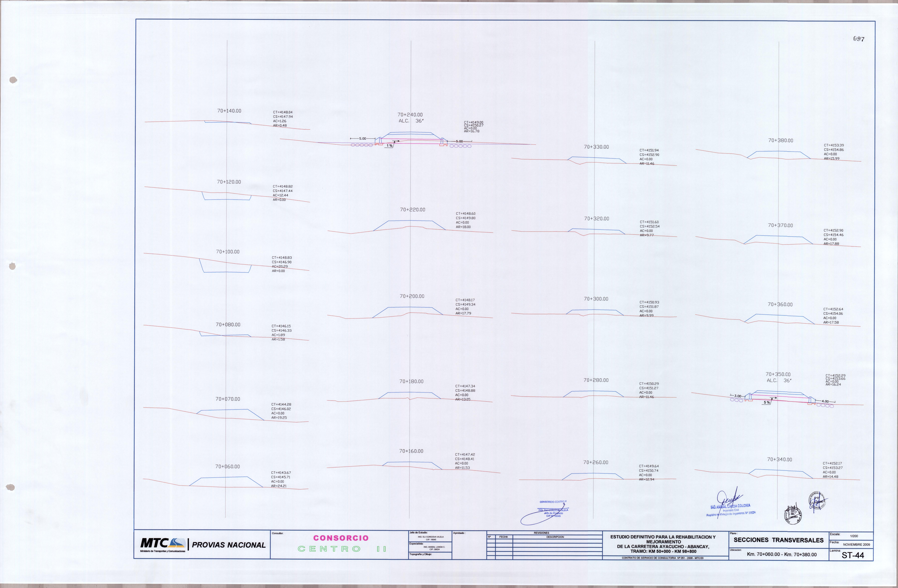Click station label 70+060.00

click(x=227, y=467)
